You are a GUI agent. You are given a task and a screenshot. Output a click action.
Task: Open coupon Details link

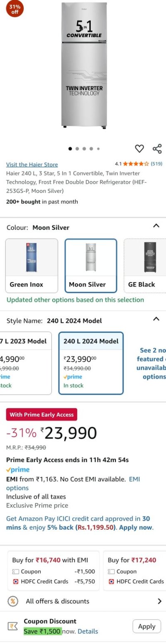click(88, 631)
